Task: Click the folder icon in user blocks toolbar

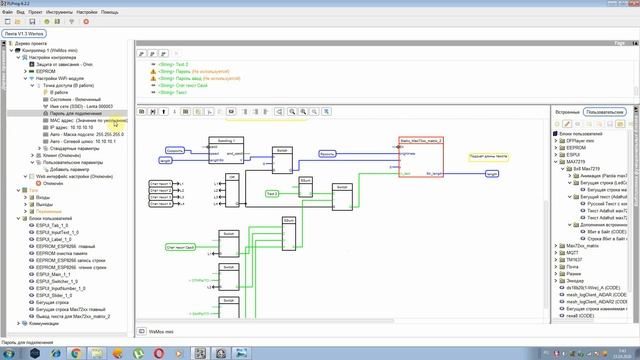Action: click(x=620, y=124)
